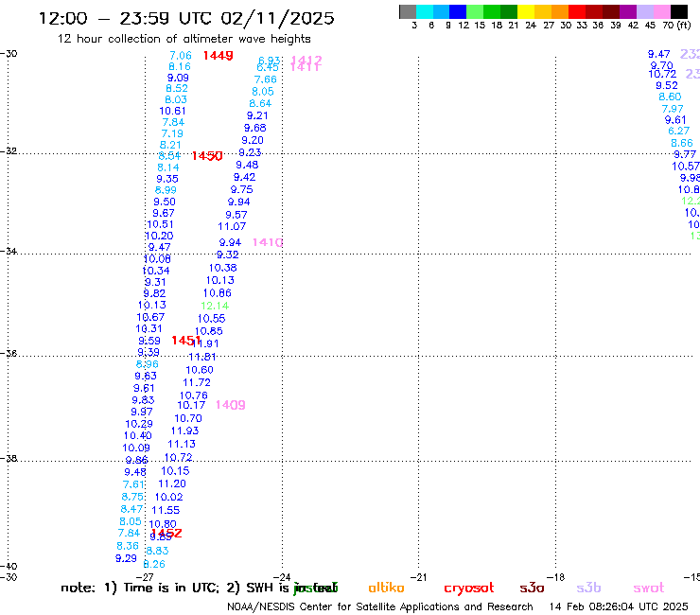The height and width of the screenshot is (615, 700).
Task: Click the wave height reading 9.09
Action: (x=178, y=78)
